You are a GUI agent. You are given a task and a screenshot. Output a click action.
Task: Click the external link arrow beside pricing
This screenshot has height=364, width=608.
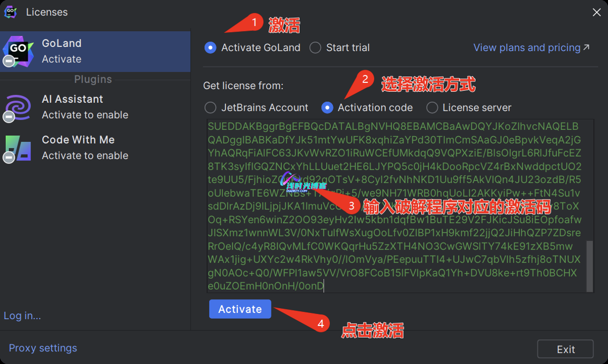tap(586, 47)
